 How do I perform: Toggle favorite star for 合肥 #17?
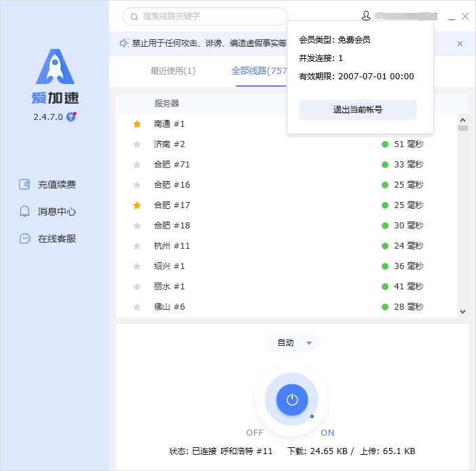(x=137, y=205)
